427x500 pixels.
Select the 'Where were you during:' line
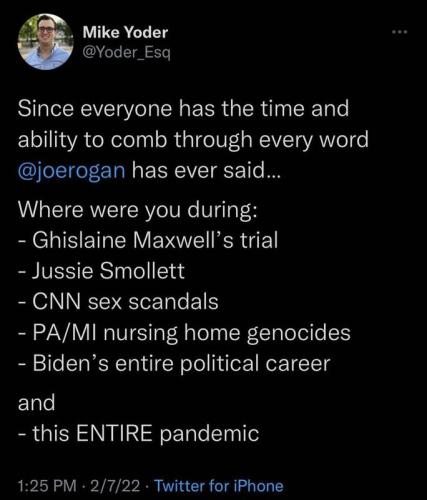point(137,211)
